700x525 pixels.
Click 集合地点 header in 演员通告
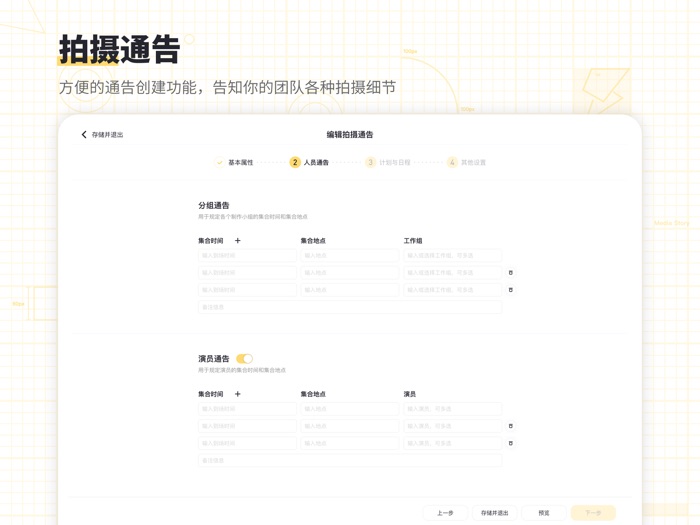(x=313, y=394)
